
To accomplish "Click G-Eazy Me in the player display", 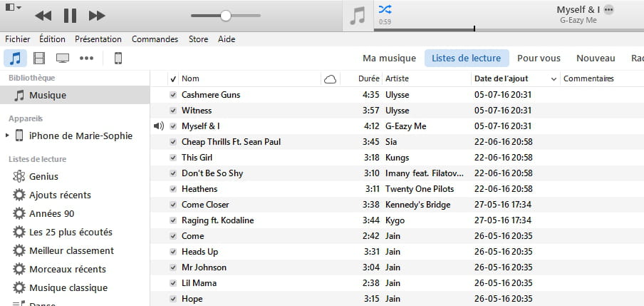I will (x=578, y=20).
